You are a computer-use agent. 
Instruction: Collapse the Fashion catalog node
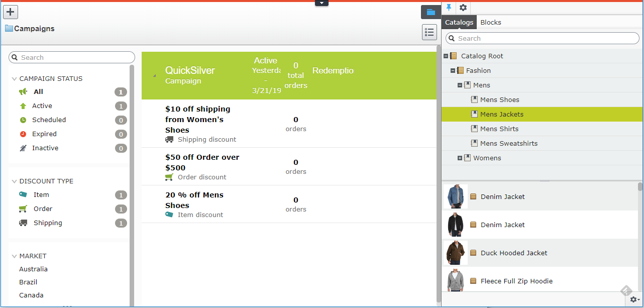pos(453,71)
